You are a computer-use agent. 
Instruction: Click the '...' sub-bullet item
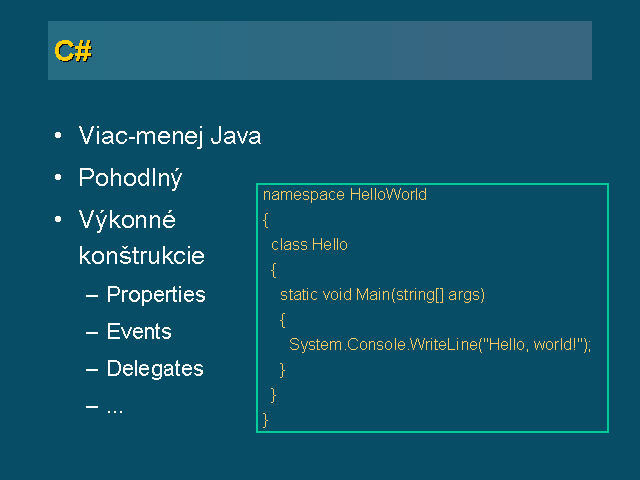point(115,410)
